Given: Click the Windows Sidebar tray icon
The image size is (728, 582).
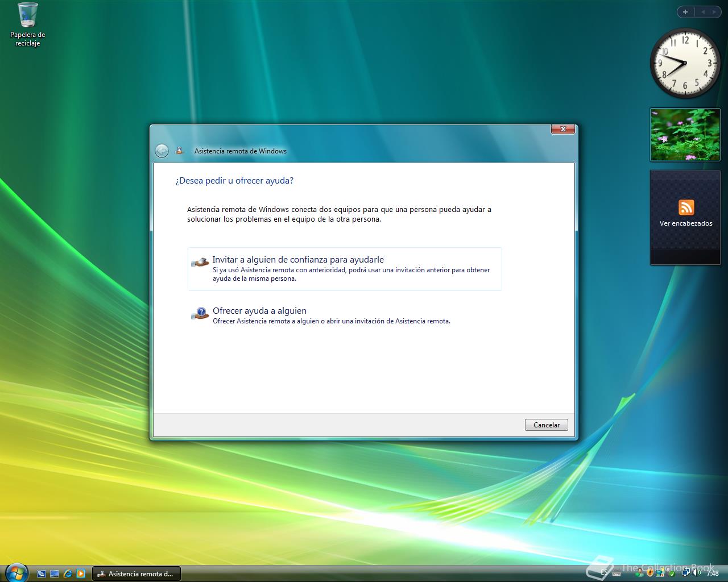Looking at the screenshot, I should pos(660,573).
